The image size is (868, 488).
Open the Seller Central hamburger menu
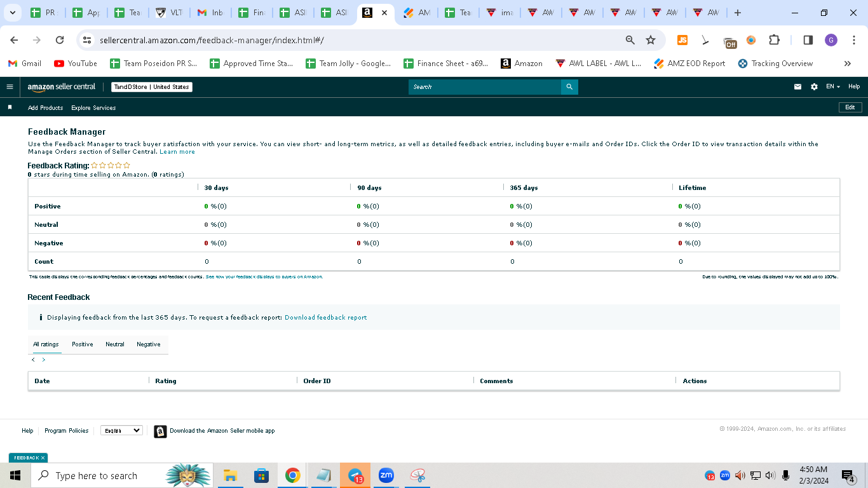[10, 87]
